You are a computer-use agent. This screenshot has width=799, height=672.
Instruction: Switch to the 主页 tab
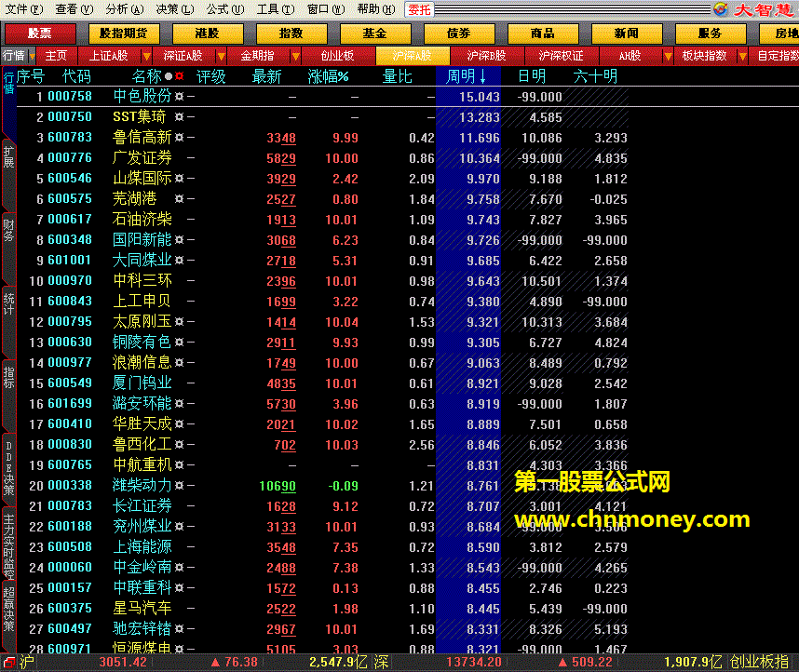pos(56,56)
